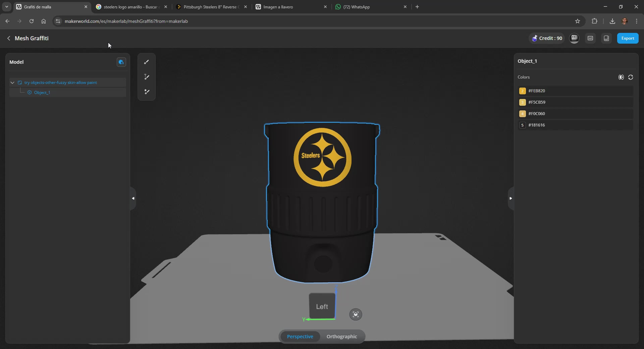Switch to the Imagen a llavero tab
The width and height of the screenshot is (644, 349).
pos(291,7)
